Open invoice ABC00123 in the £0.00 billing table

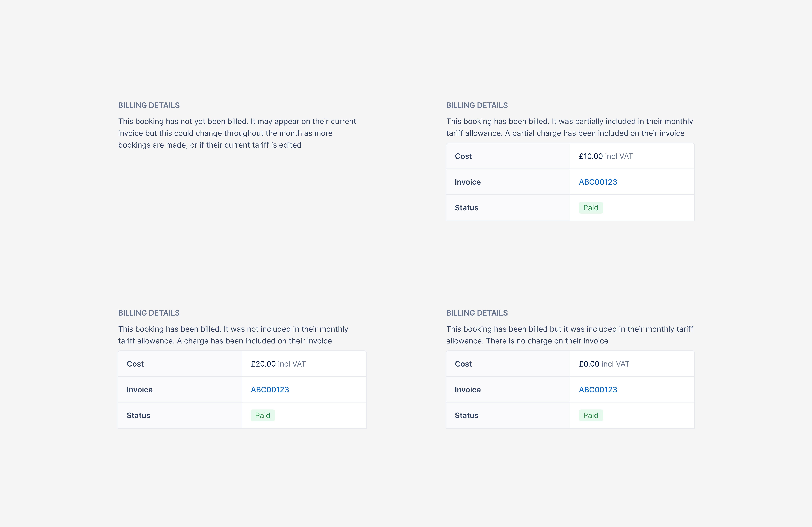click(x=598, y=389)
